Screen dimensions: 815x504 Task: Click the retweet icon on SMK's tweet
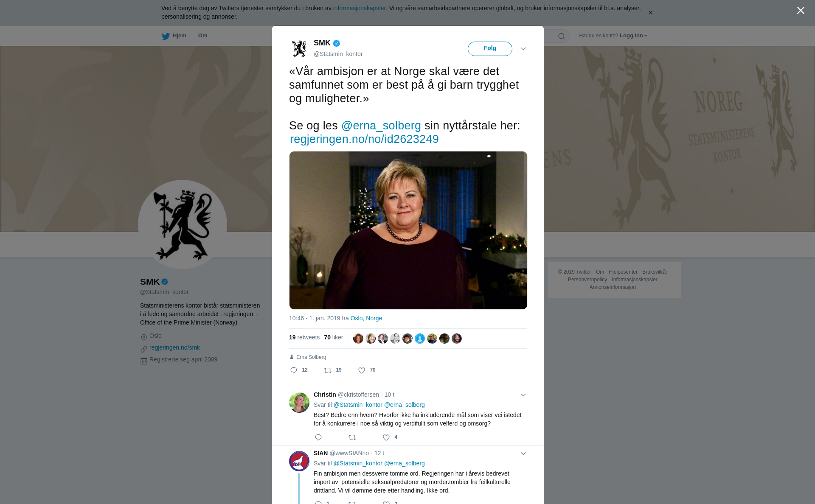(328, 370)
